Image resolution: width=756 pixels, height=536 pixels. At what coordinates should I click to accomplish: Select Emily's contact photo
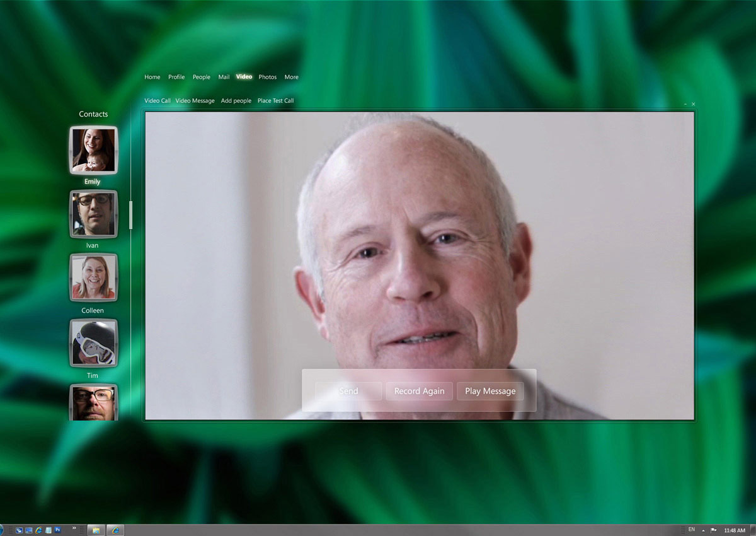click(x=93, y=150)
